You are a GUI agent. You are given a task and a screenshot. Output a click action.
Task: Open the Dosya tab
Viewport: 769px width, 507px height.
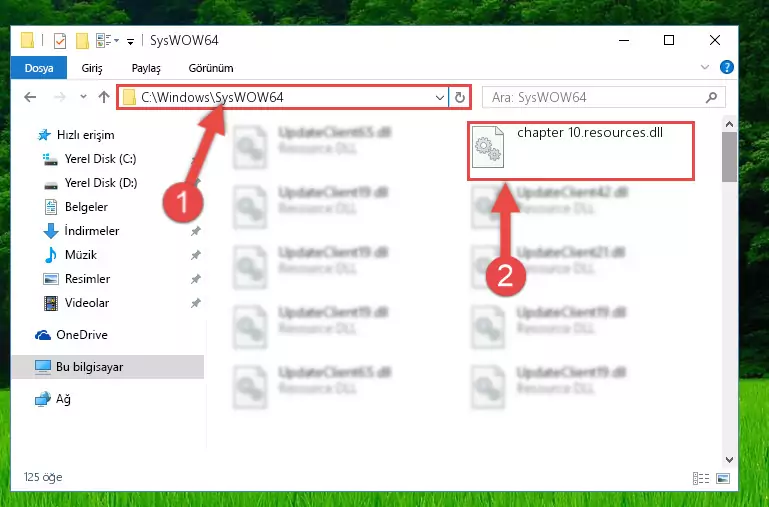point(39,68)
